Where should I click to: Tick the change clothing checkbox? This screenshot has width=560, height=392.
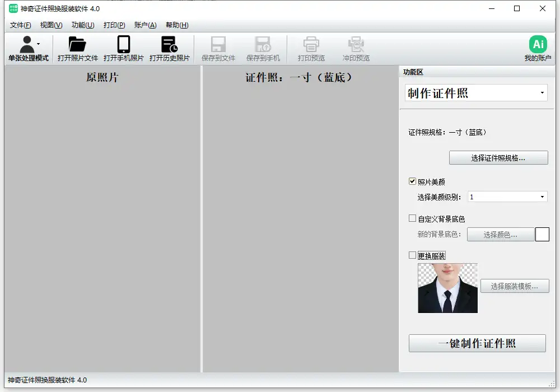coord(413,255)
